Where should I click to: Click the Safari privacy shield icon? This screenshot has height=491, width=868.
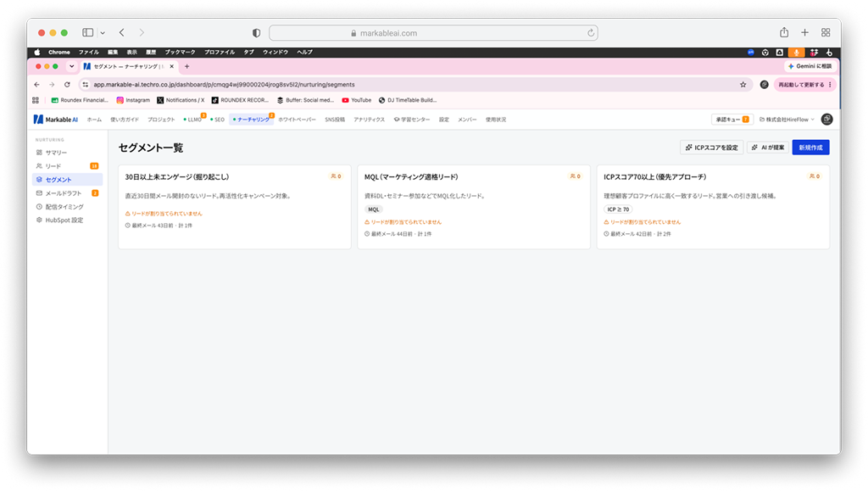[256, 33]
